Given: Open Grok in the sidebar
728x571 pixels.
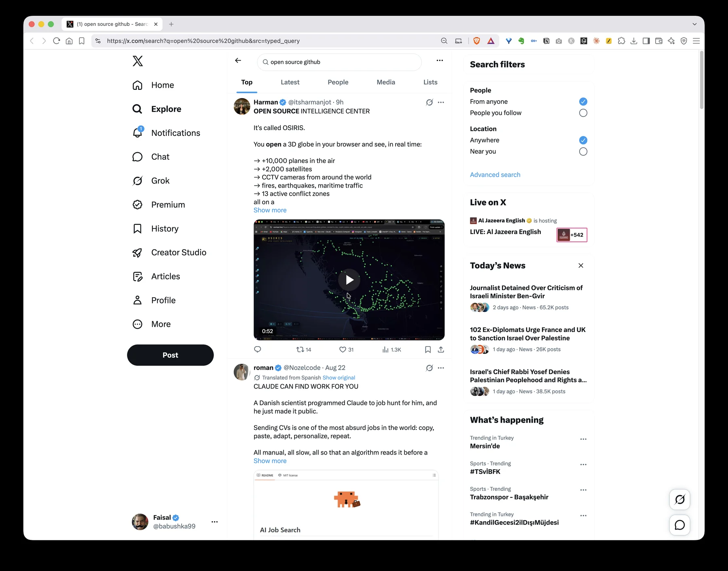Looking at the screenshot, I should [151, 181].
